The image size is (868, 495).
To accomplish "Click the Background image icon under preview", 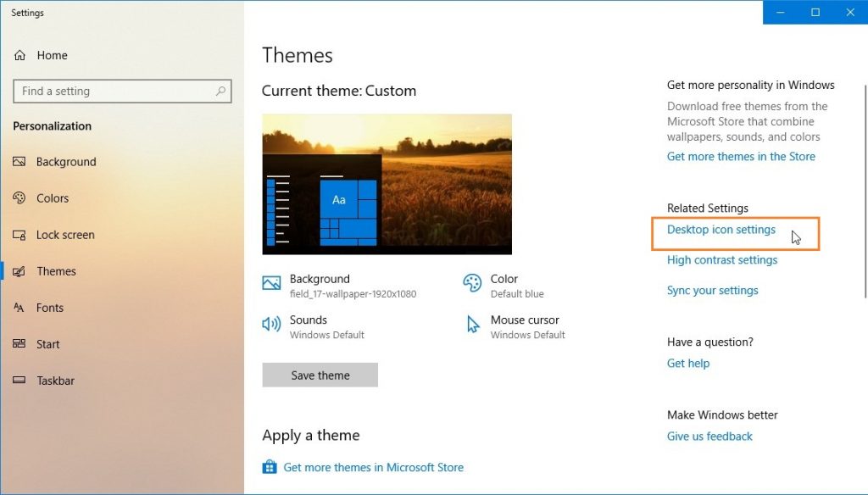I will (271, 283).
